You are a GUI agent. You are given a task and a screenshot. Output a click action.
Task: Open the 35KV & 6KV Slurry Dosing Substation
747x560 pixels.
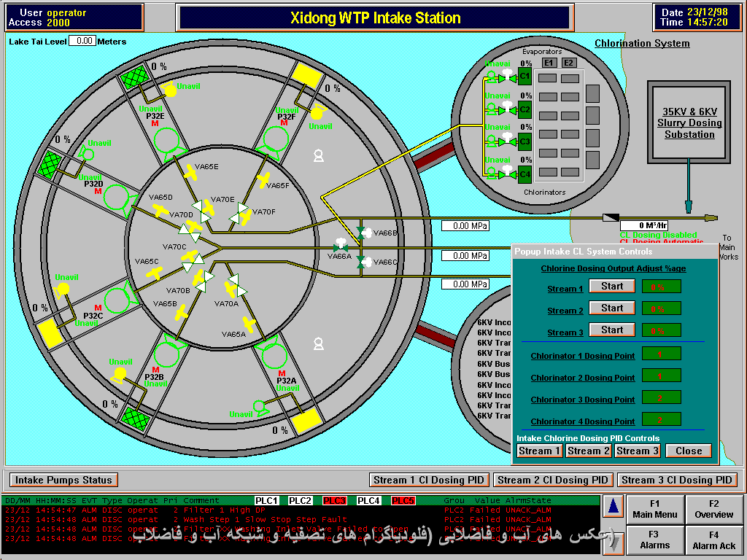tap(689, 122)
